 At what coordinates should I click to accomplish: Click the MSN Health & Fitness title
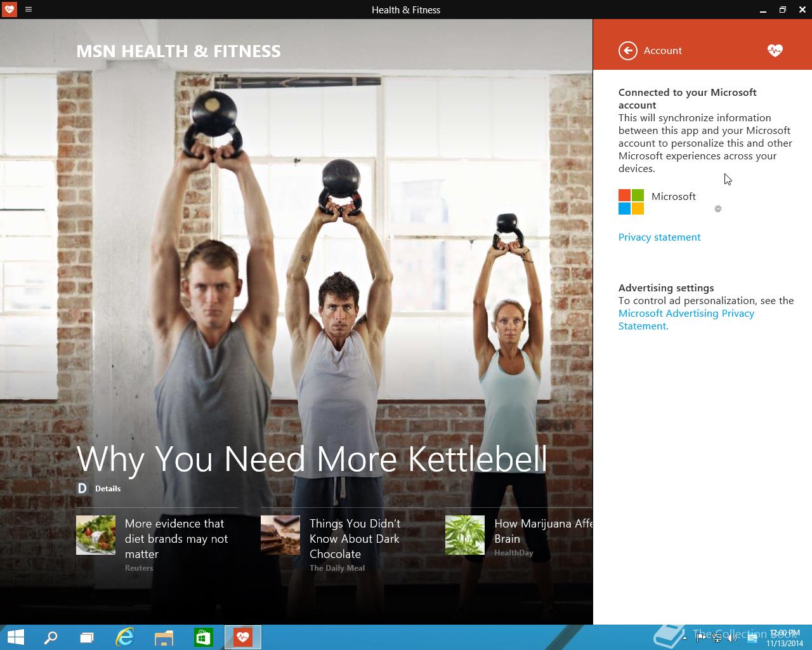(x=178, y=51)
